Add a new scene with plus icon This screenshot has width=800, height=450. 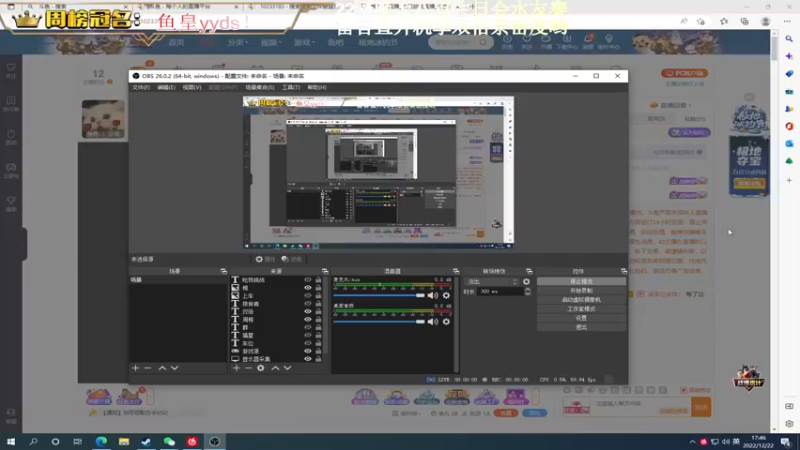coord(135,368)
